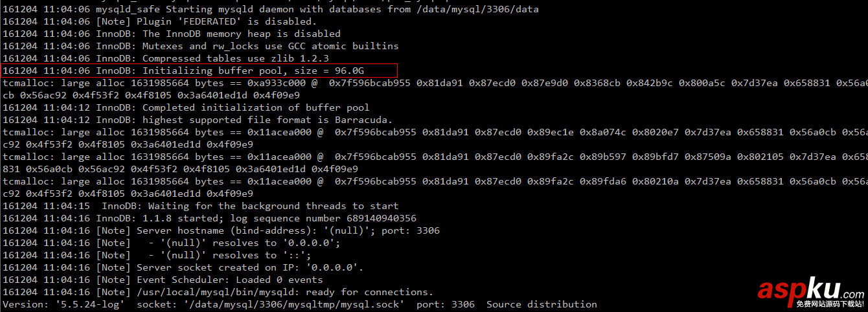Click the red-boxed Initializing buffer pool line
Screen dimensions: 868x312
point(198,71)
